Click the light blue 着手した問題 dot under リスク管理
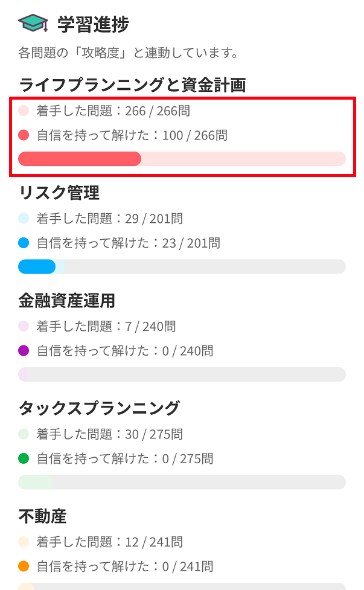 coord(24,219)
